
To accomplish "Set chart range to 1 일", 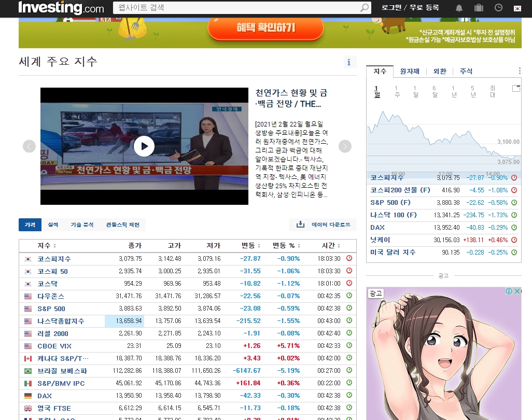I will coord(377,92).
